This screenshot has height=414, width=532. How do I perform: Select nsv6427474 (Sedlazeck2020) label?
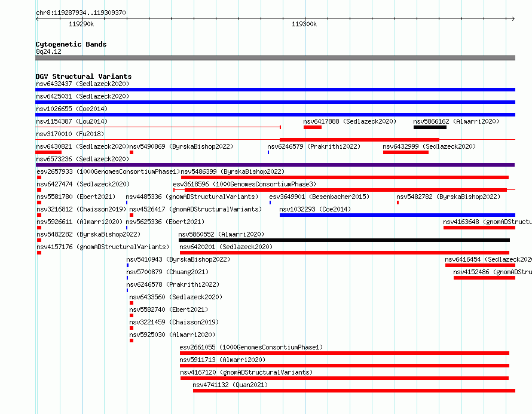click(83, 184)
